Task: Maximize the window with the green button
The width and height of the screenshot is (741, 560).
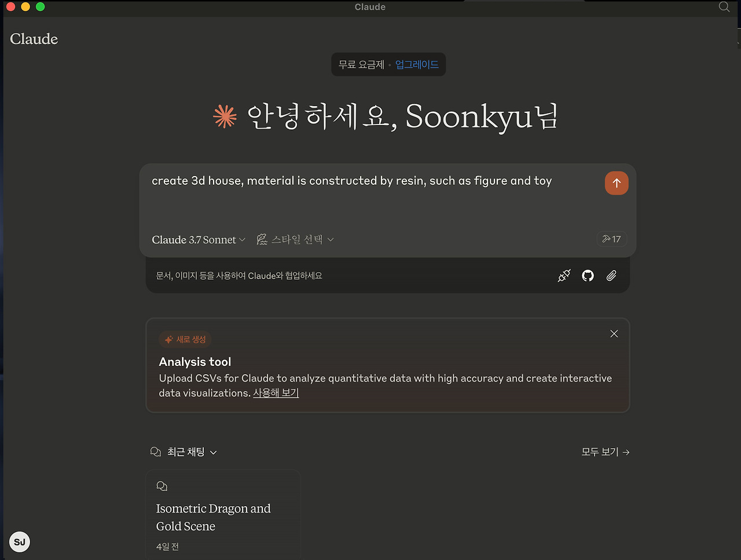Action: click(40, 7)
